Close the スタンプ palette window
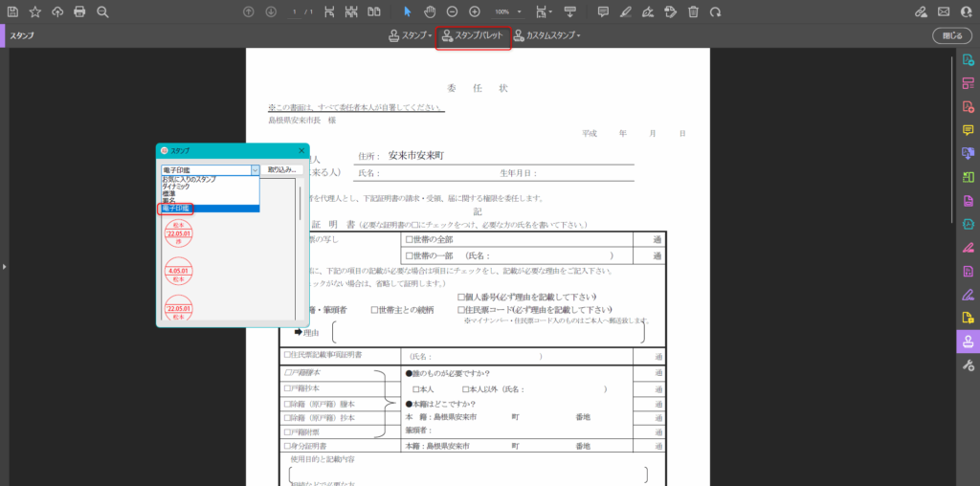The width and height of the screenshot is (980, 486). click(301, 150)
